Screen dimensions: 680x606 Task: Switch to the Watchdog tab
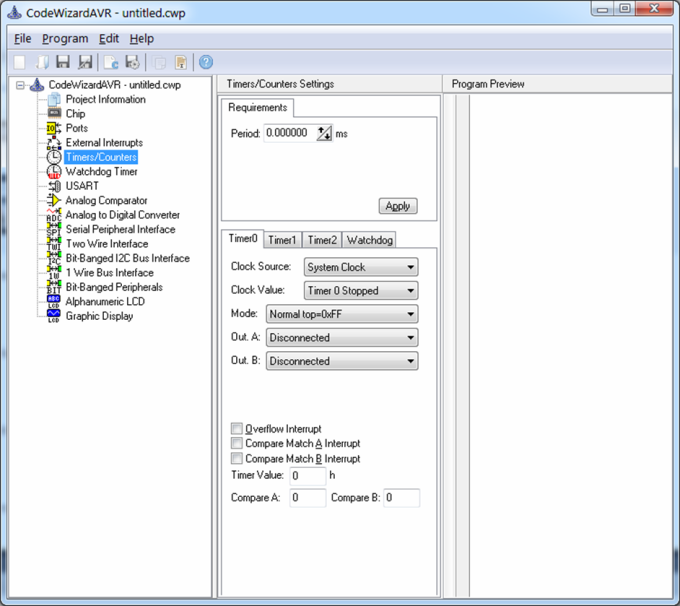[x=369, y=240]
